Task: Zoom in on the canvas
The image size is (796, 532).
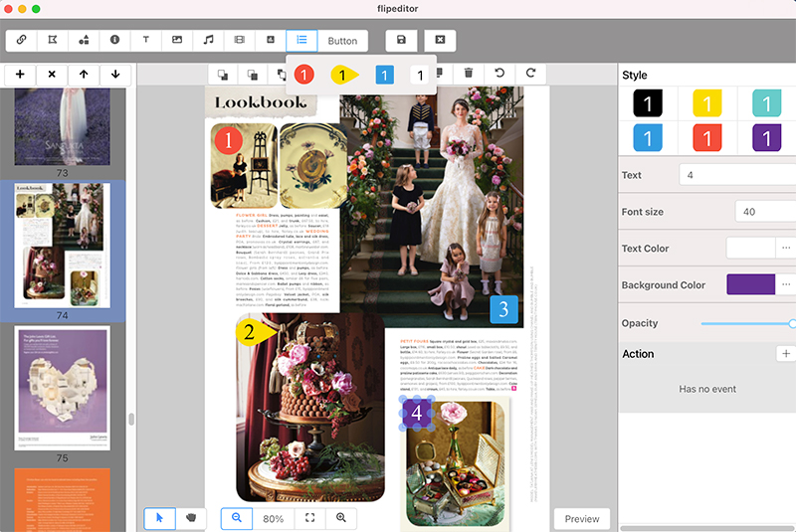Action: (x=341, y=518)
